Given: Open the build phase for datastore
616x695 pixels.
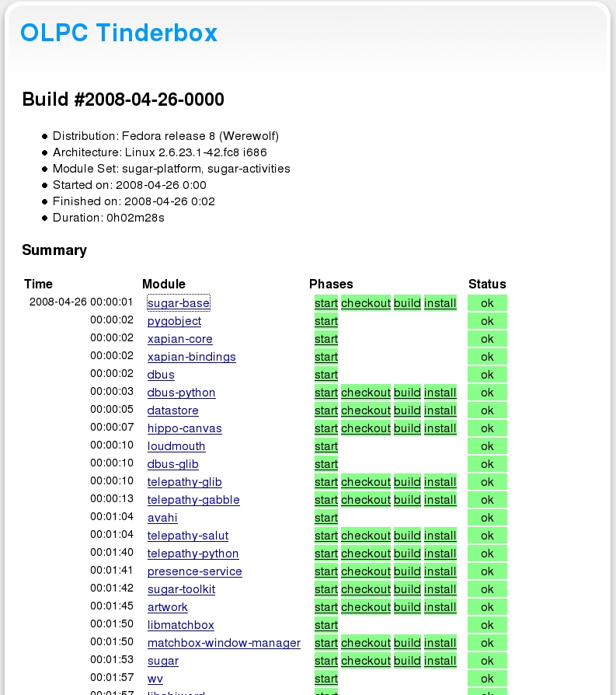Looking at the screenshot, I should [407, 410].
